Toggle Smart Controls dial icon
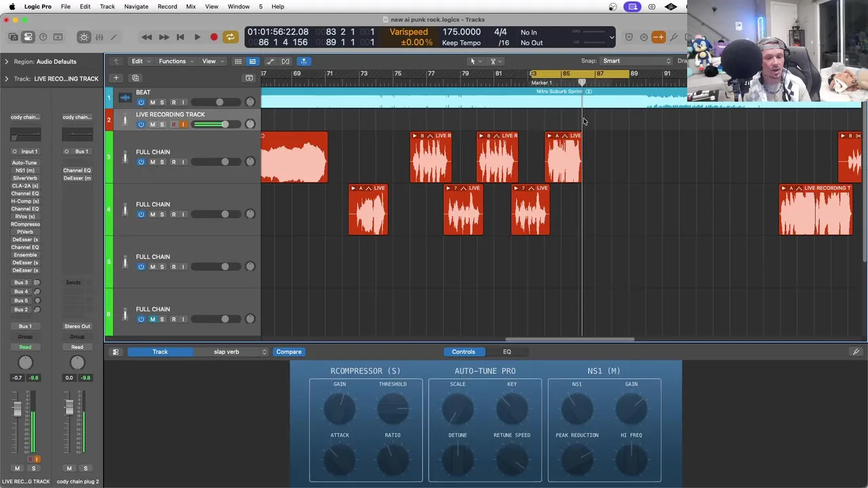This screenshot has width=868, height=488. (x=84, y=37)
